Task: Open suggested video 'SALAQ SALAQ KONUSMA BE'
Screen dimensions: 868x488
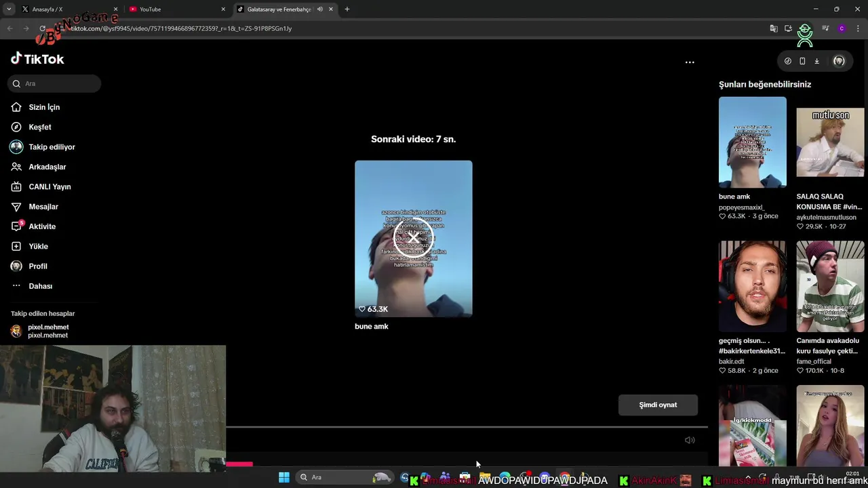Action: coord(830,142)
